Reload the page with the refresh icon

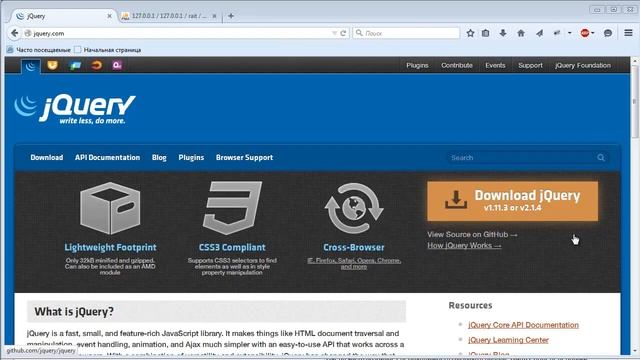[x=344, y=33]
